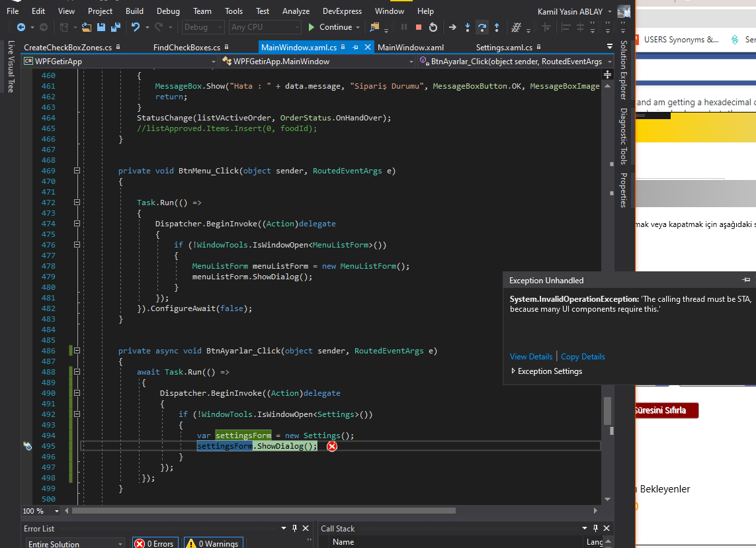This screenshot has height=548, width=756.
Task: Toggle the 0 Warnings filter button
Action: pos(214,543)
